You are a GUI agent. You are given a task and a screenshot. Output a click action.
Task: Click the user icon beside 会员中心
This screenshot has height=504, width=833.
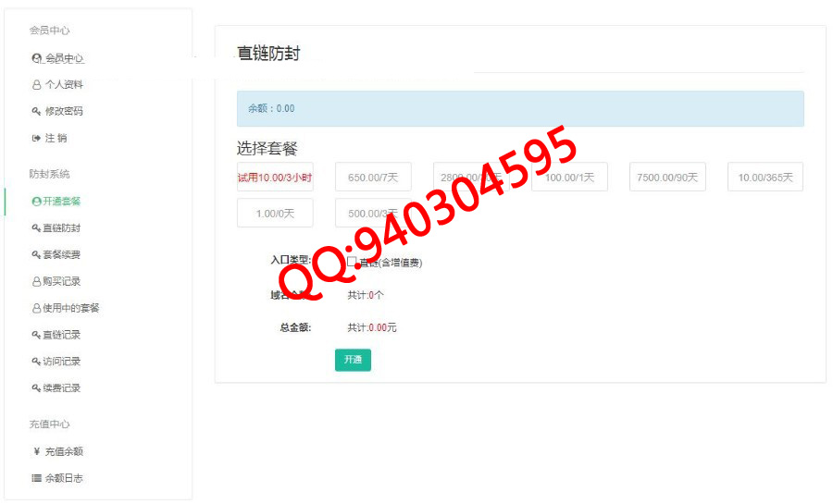point(36,58)
